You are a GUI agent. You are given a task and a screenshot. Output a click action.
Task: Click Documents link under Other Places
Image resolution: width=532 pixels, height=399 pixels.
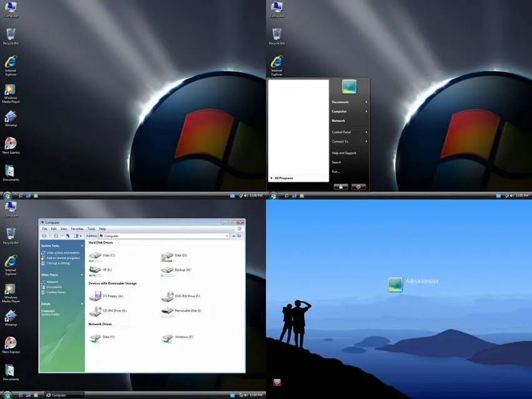54,287
